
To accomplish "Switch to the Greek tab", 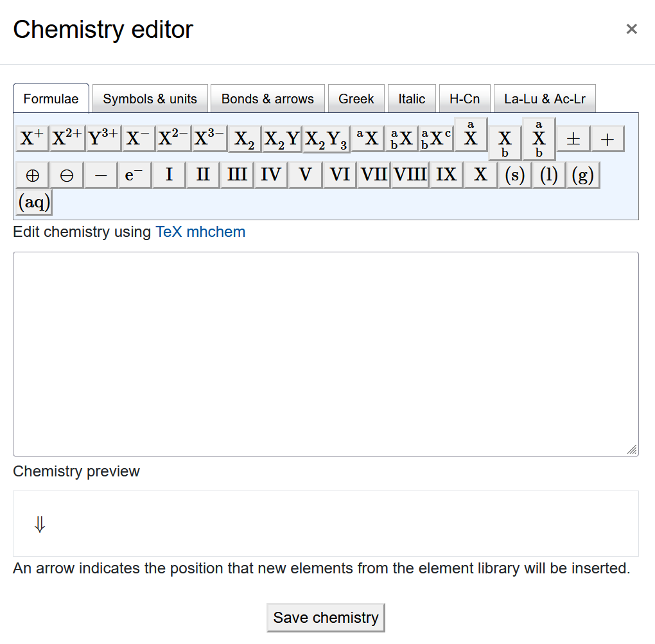I will pyautogui.click(x=356, y=98).
